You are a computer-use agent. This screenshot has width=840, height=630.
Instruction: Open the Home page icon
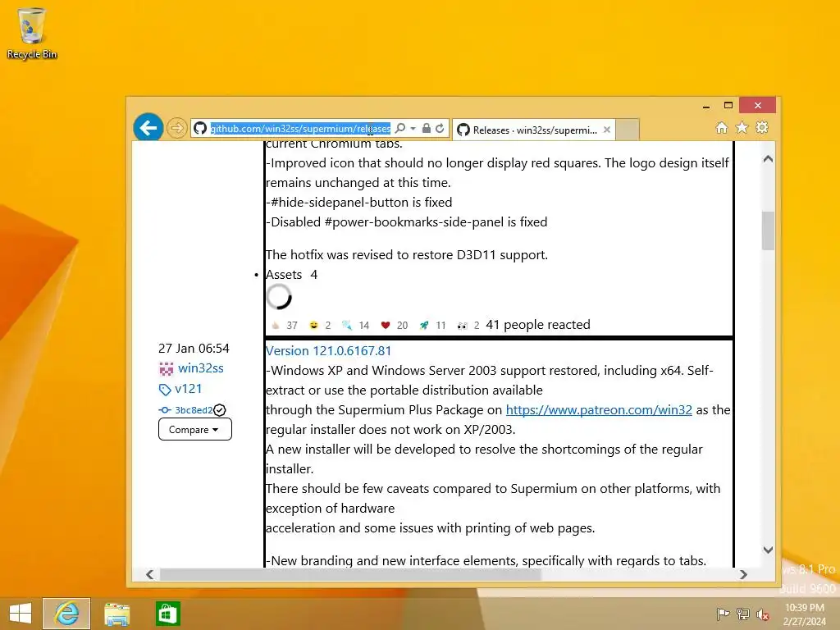(x=722, y=127)
